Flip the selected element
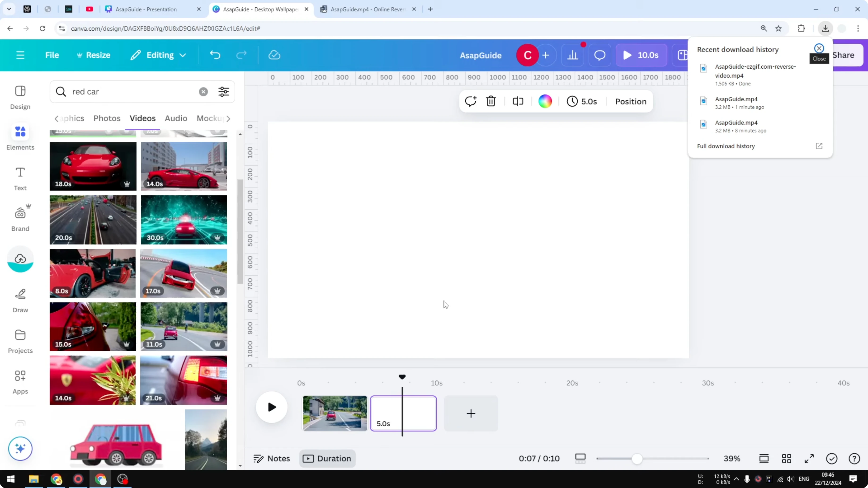The height and width of the screenshot is (488, 868). pyautogui.click(x=518, y=101)
